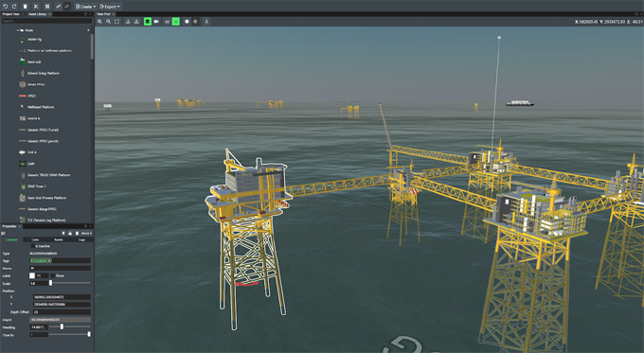
Task: Click the camera icon in viewport toolbar
Action: coord(156,22)
